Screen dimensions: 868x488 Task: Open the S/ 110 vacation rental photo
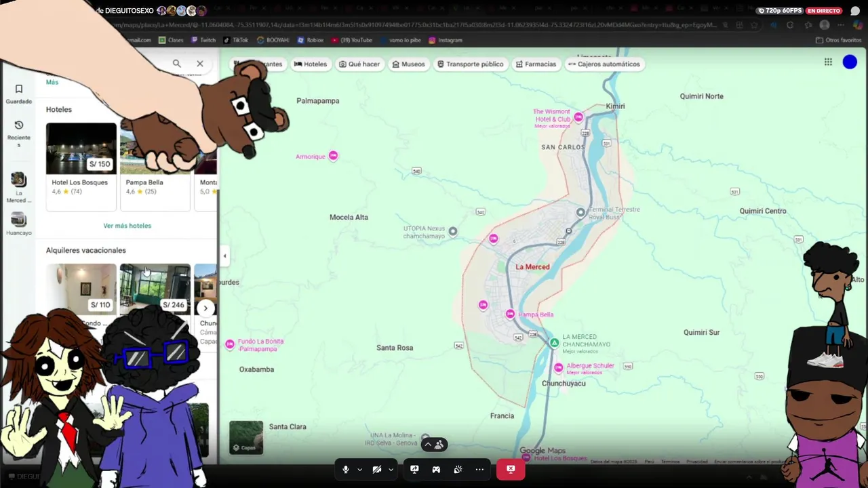click(x=81, y=289)
